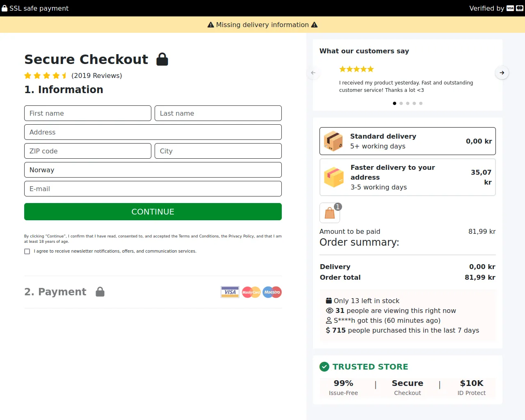The width and height of the screenshot is (525, 420).
Task: Open the Terms and Conditions link
Action: point(199,236)
